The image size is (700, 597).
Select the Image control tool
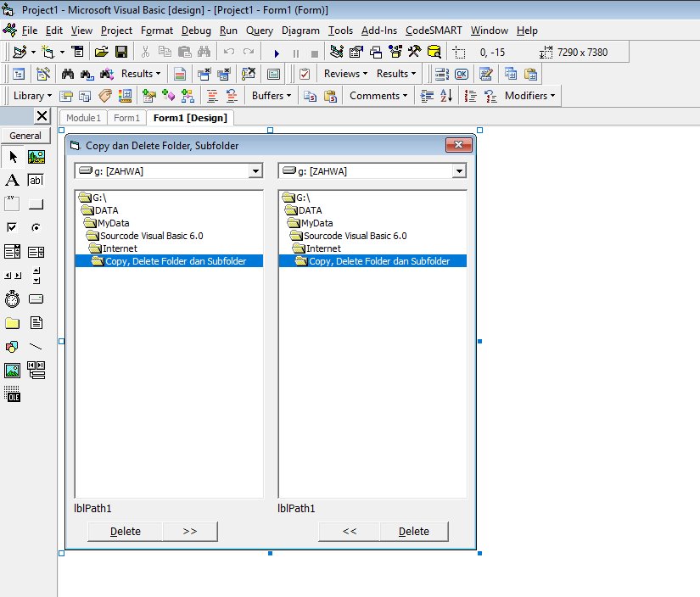tap(13, 371)
